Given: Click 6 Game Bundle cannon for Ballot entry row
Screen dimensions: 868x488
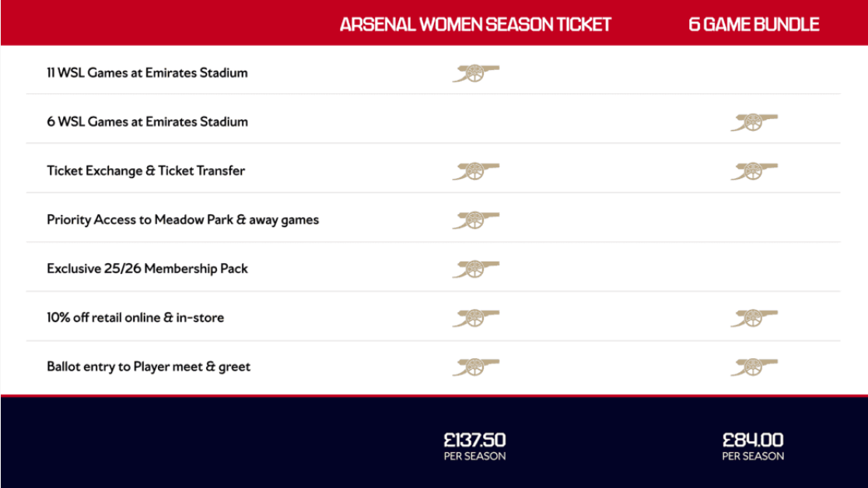Looking at the screenshot, I should [754, 367].
